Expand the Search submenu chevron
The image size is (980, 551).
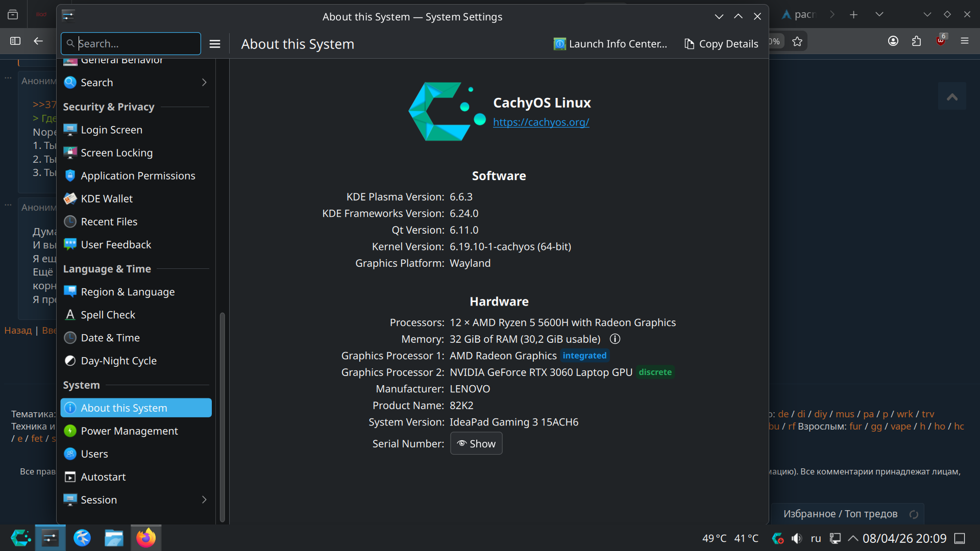[204, 83]
